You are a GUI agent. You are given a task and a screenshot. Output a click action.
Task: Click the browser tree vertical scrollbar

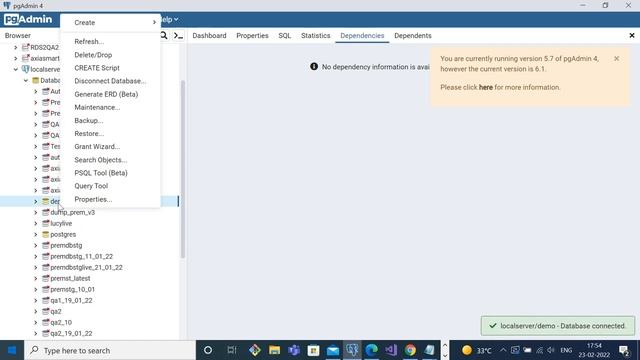[x=183, y=169]
